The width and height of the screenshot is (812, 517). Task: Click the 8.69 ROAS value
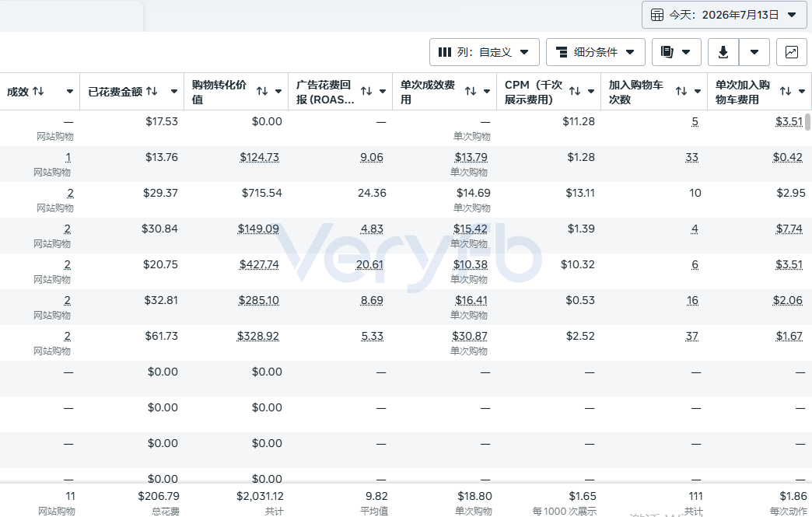(x=372, y=300)
